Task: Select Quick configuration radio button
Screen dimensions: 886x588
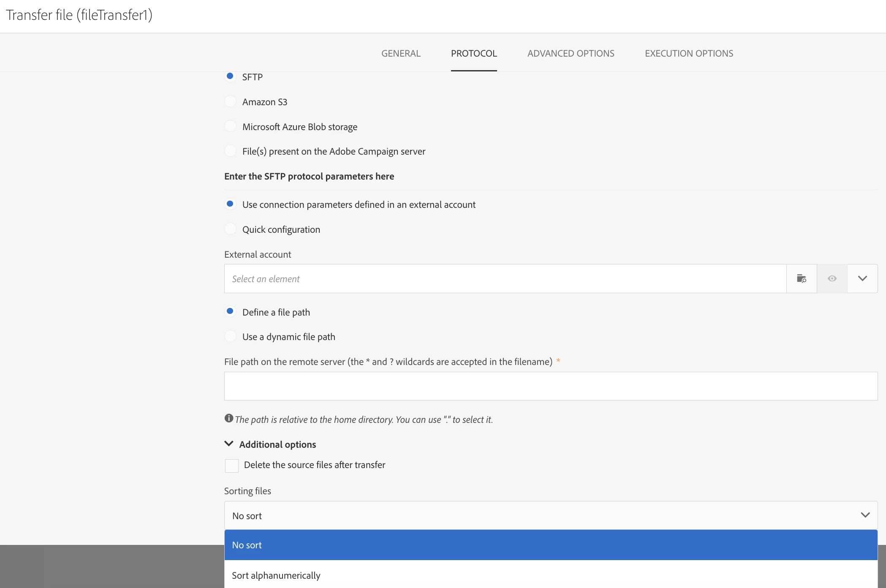Action: pos(230,229)
